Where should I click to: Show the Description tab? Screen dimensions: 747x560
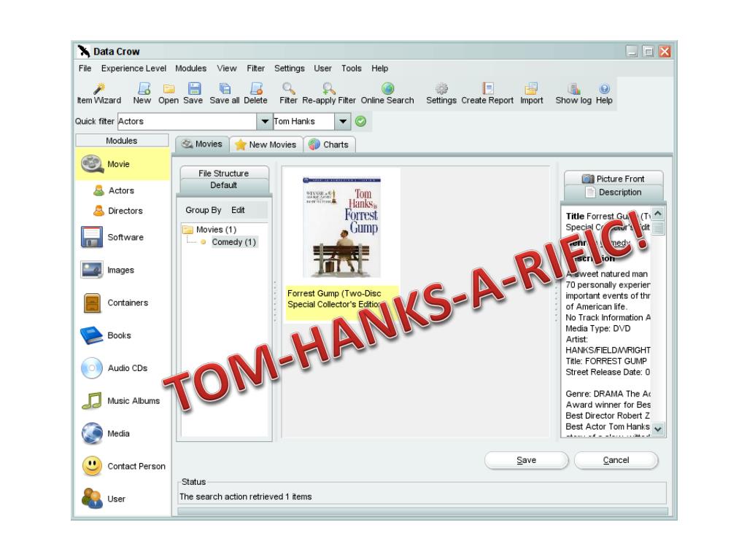click(x=614, y=192)
